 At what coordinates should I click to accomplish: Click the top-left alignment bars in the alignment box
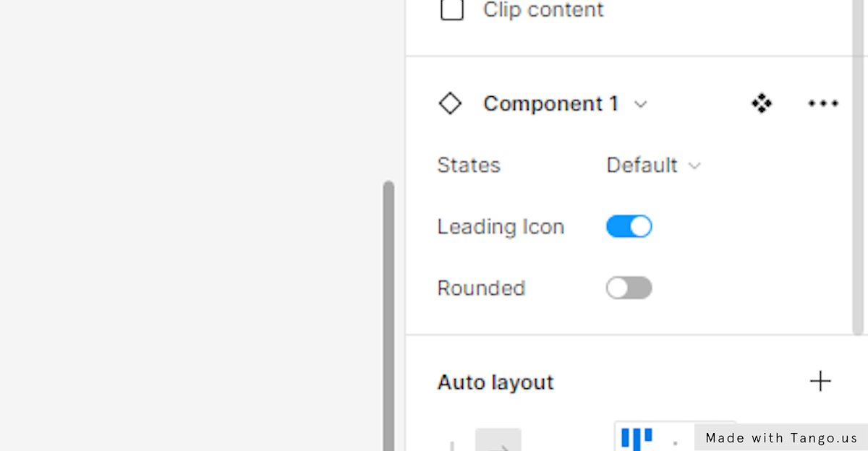[x=637, y=438]
